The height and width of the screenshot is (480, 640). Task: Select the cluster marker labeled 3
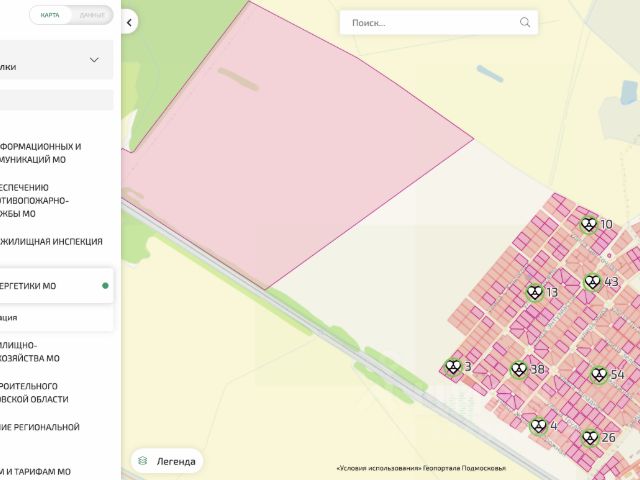pos(454,367)
